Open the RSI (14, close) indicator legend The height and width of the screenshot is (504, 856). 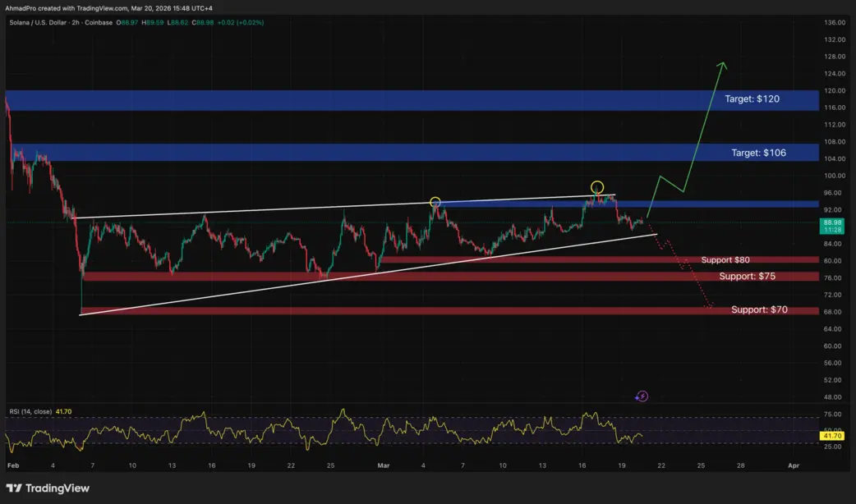click(x=30, y=412)
